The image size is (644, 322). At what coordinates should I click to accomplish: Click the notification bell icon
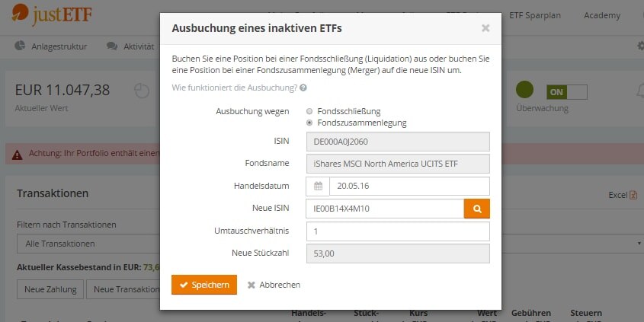(x=639, y=91)
